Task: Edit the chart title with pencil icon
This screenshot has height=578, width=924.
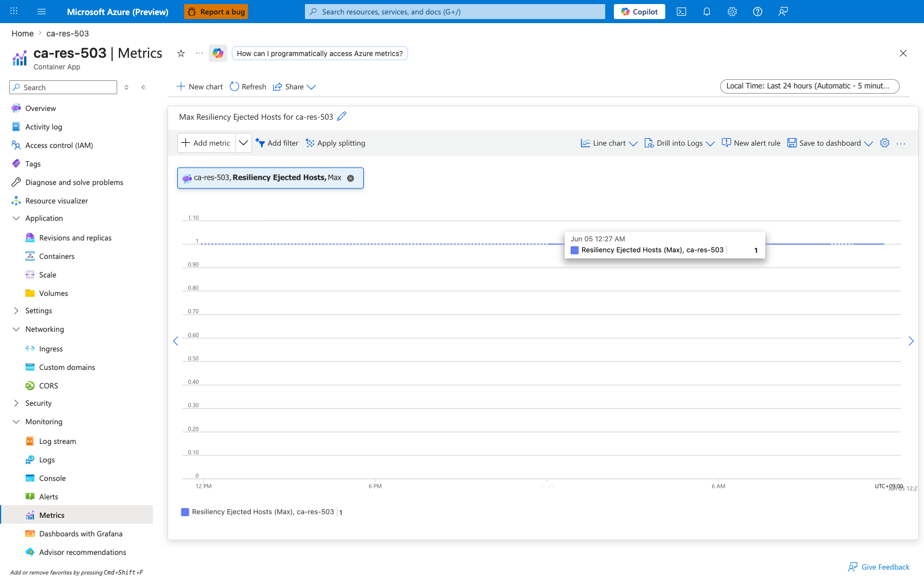Action: click(342, 116)
